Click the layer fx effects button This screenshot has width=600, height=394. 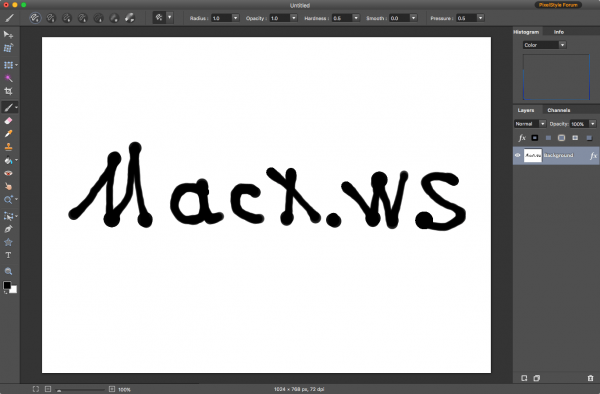522,138
